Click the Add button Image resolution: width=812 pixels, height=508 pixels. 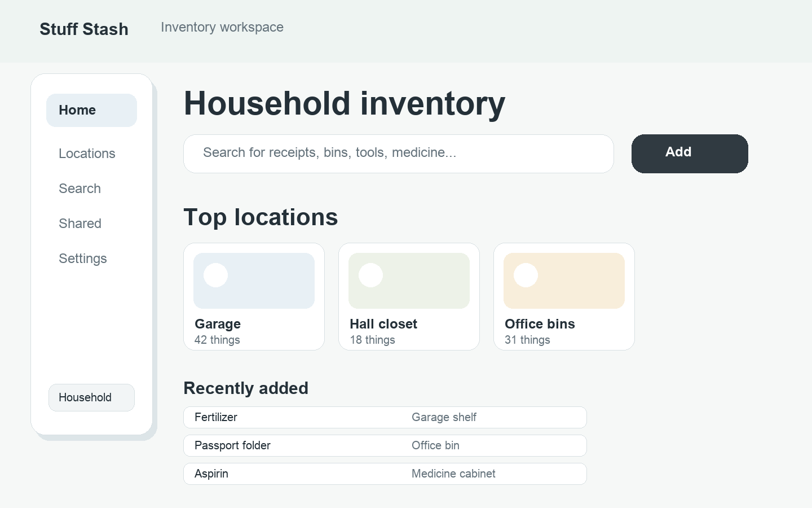pyautogui.click(x=690, y=154)
